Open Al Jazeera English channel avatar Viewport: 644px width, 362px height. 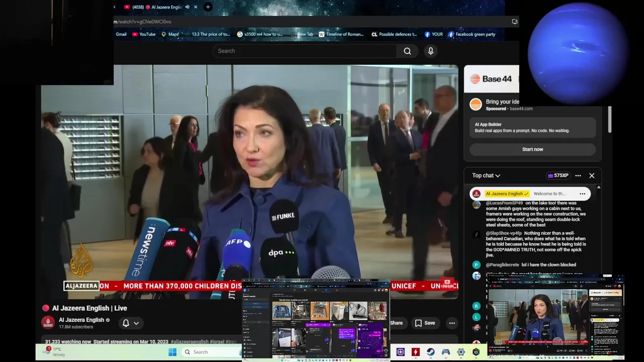coord(48,323)
